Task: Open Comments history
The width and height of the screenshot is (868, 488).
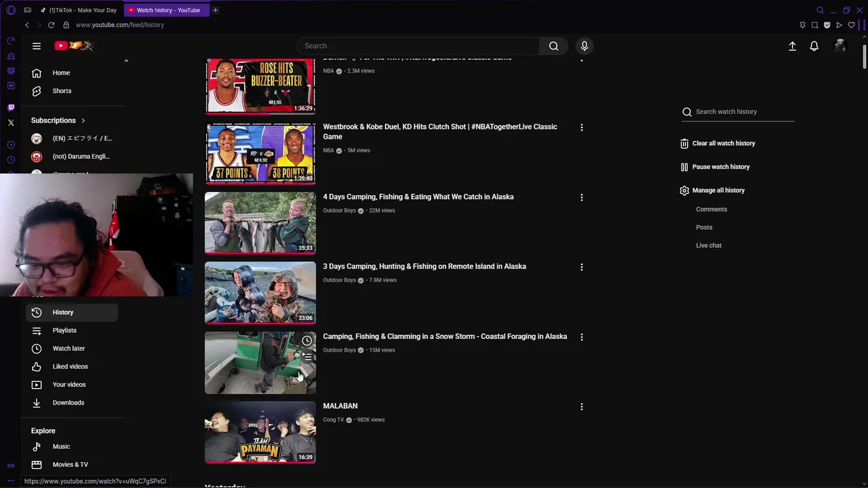Action: coord(711,209)
